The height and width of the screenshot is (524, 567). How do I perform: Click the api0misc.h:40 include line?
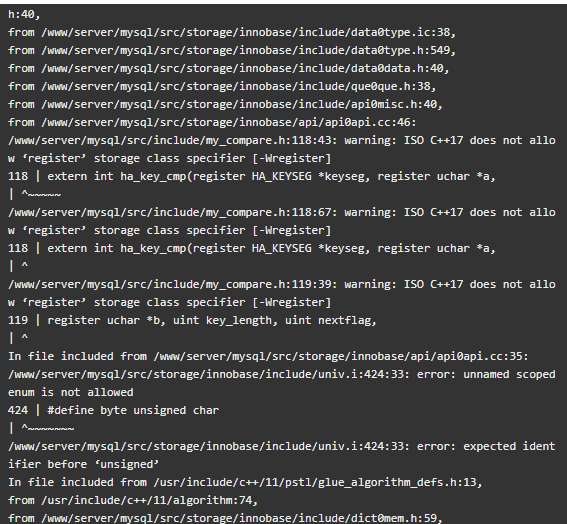point(225,105)
